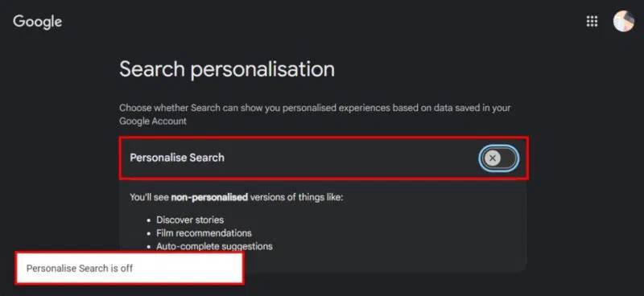Click the bullet dot before 'Discover stories'
The width and height of the screenshot is (644, 296).
point(149,220)
